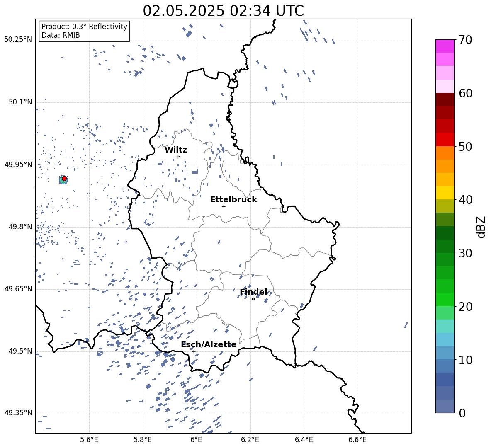This screenshot has height=448, width=491.
Task: Click the bright red colorbar swatch above 50
Action: pos(445,140)
